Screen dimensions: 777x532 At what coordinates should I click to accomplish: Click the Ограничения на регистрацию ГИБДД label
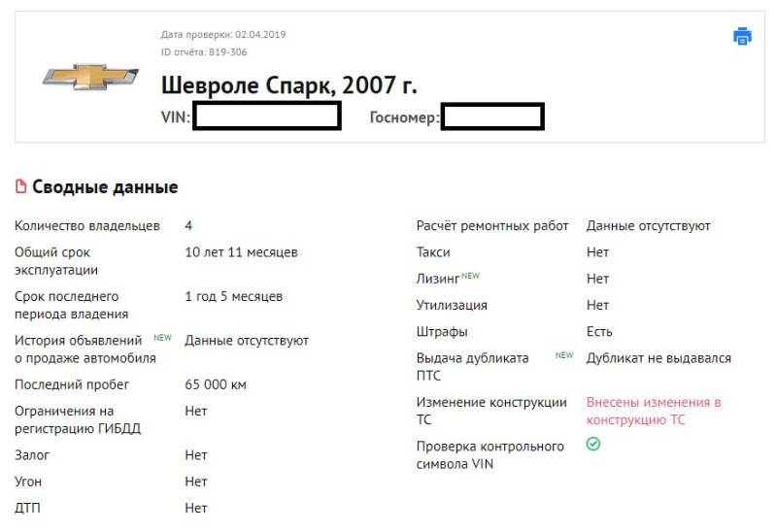coord(78,419)
